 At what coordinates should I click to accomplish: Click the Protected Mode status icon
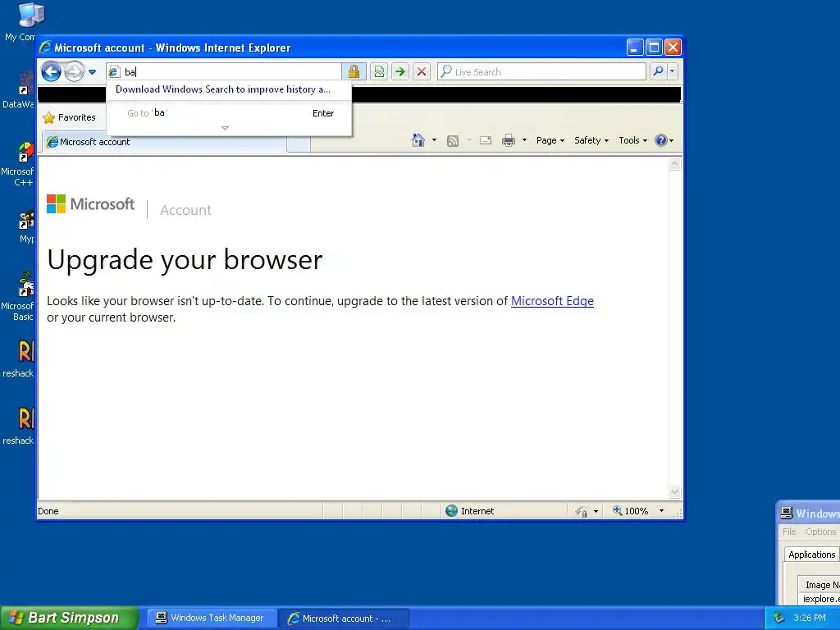(x=582, y=512)
